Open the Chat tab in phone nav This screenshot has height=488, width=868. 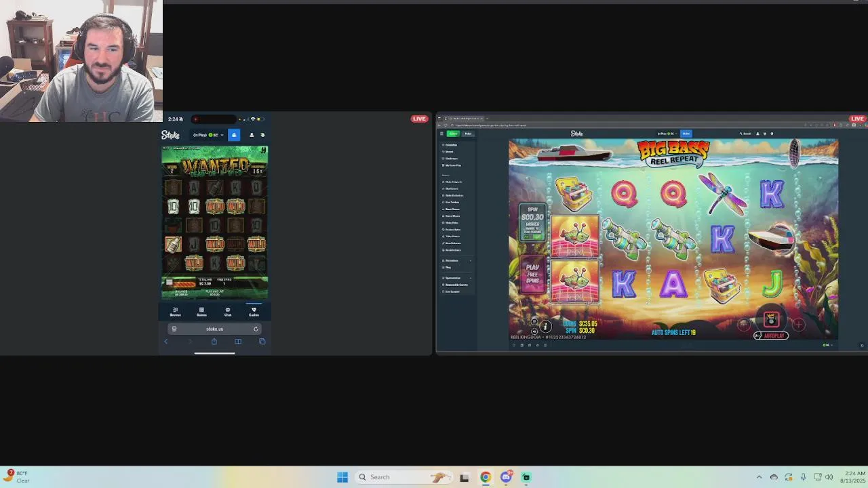[228, 312]
